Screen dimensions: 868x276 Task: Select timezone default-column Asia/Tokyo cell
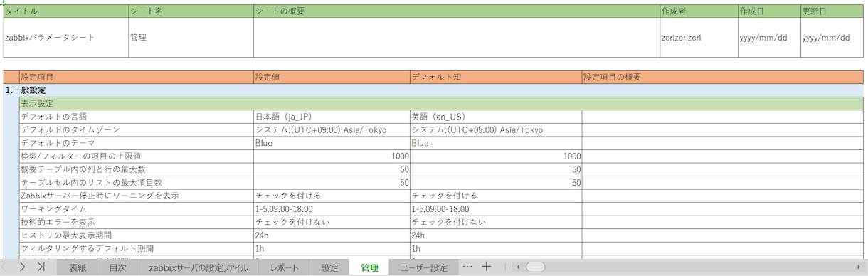click(495, 130)
